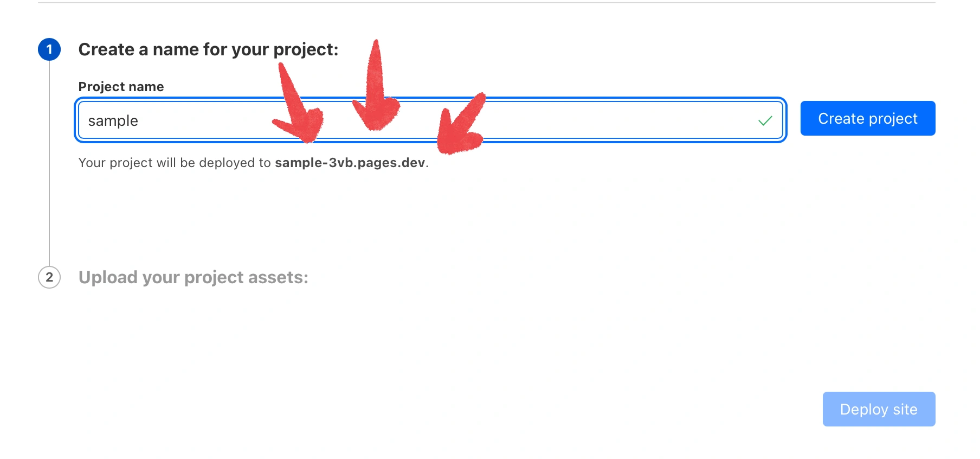This screenshot has width=980, height=459.
Task: Click the sample-3vb.pages.dev domain text
Action: click(350, 163)
